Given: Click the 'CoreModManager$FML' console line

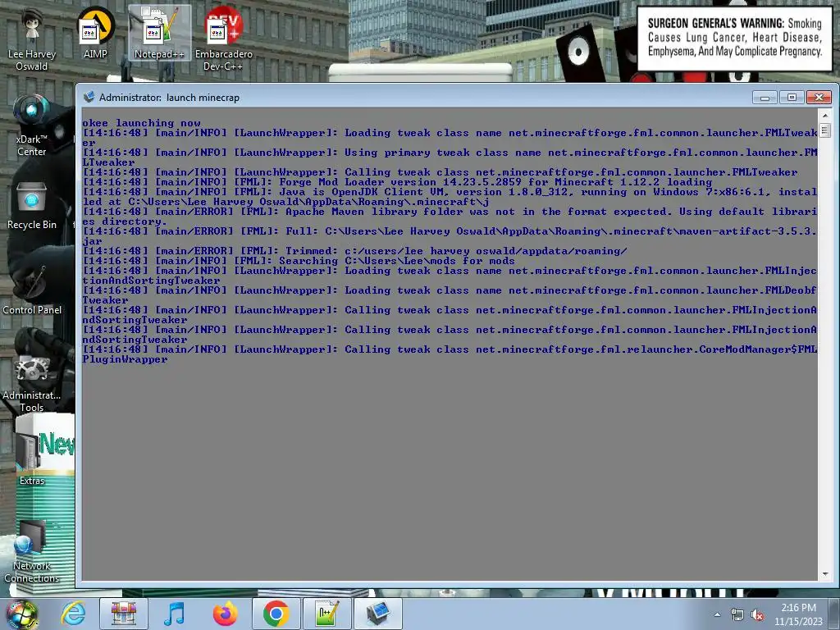Looking at the screenshot, I should click(x=450, y=354).
